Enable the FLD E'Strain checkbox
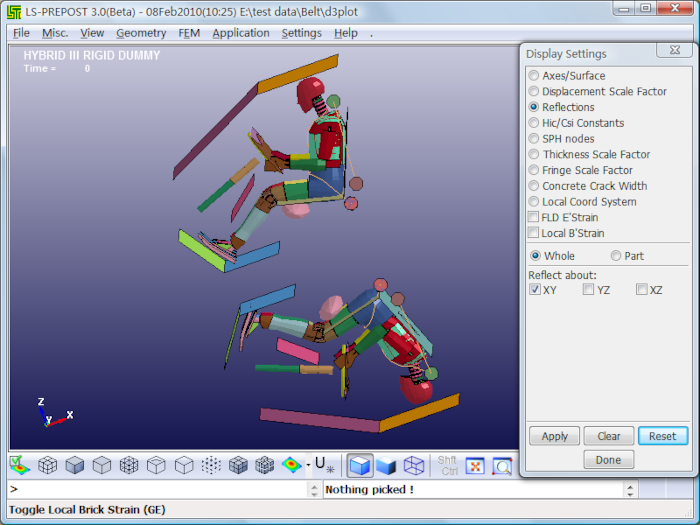Screen dimensions: 700x525 tap(534, 217)
